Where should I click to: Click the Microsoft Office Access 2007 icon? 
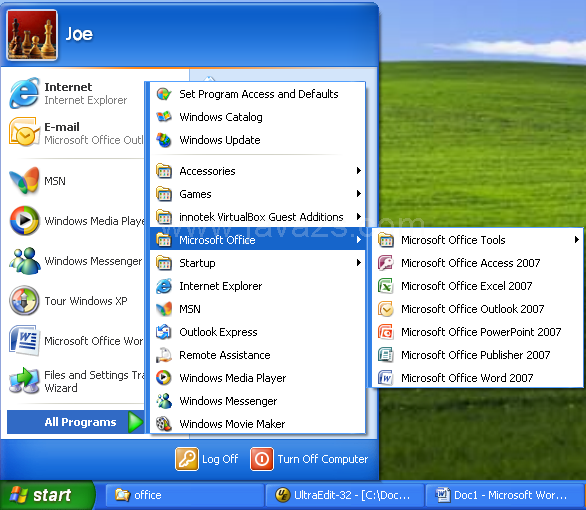386,263
